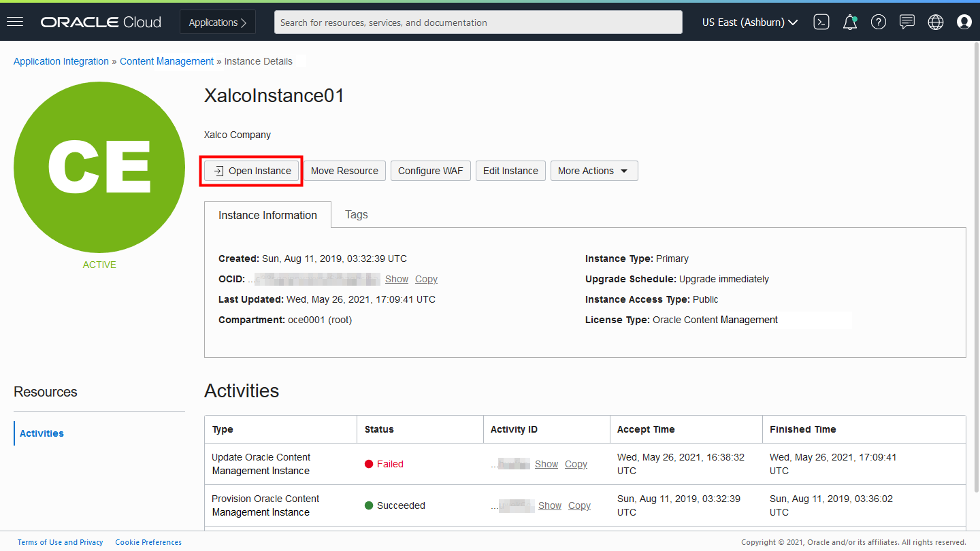Click the 'Xalco Company' description text
The width and height of the screenshot is (980, 551).
click(238, 135)
